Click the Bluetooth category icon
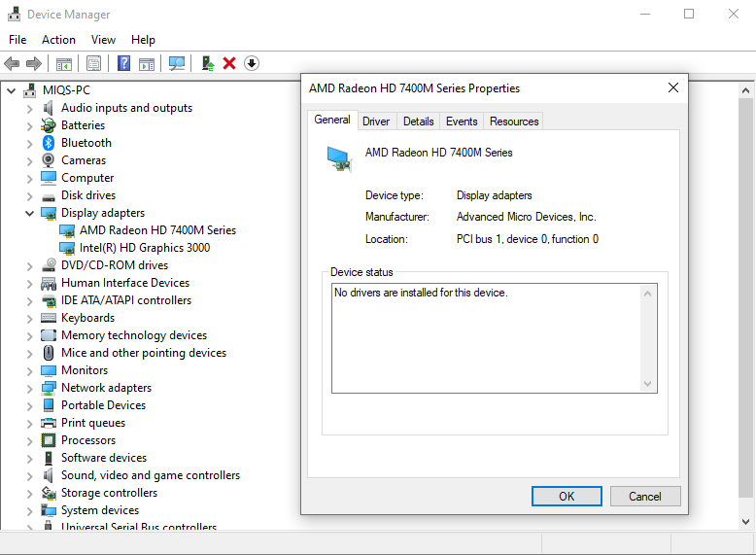This screenshot has height=555, width=756. point(49,143)
